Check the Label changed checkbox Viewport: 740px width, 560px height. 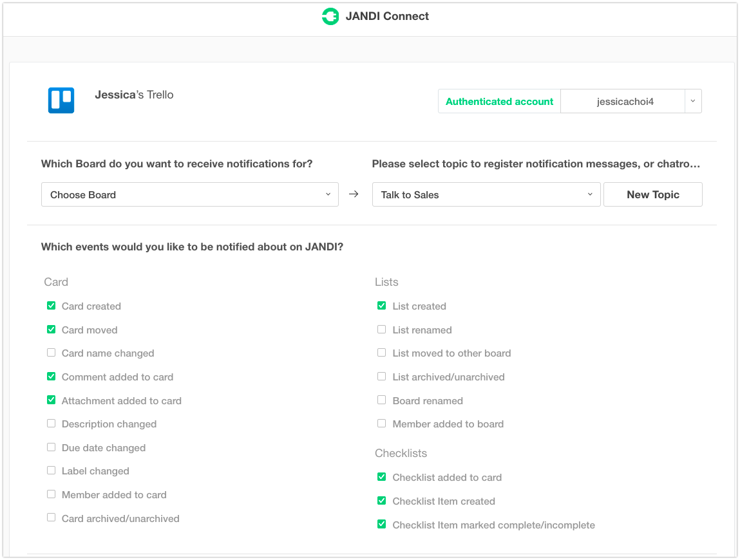52,471
